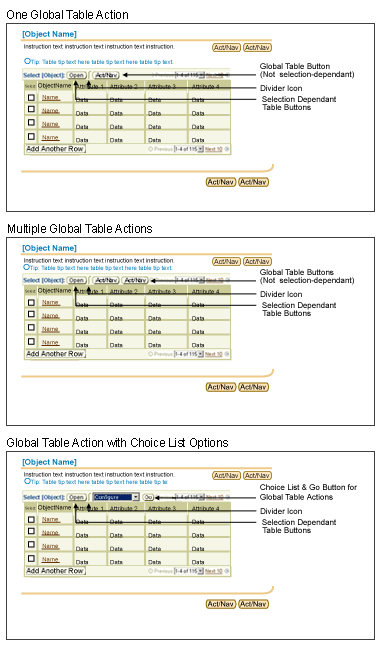
Task: Click the bottom next-arrow icon after Next 10 in One Global Table Action
Action: 227,149
